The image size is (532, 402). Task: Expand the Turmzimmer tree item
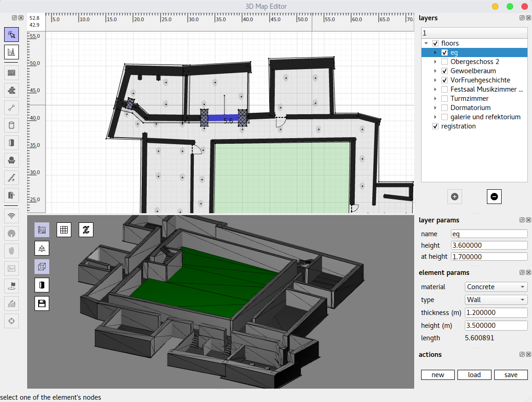click(x=435, y=99)
